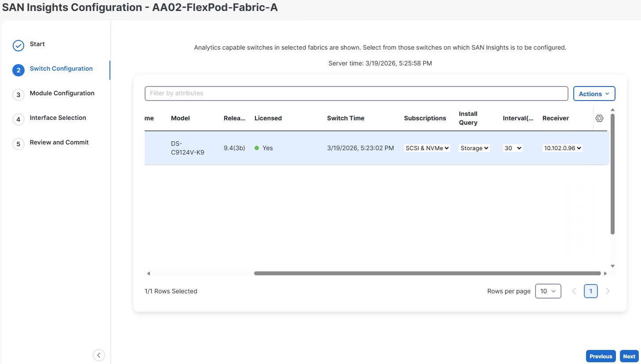Click the vertical scrollbar thumb
Viewport: 641px width, 364px height.
pyautogui.click(x=612, y=174)
